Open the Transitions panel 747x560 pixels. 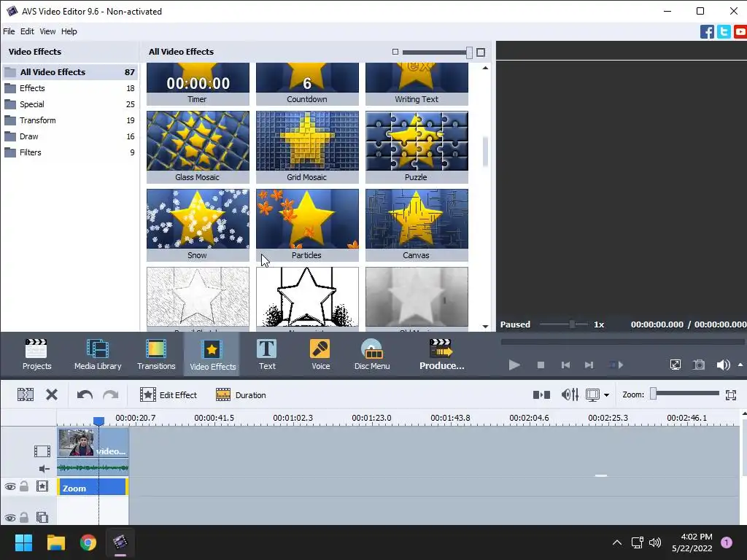pos(156,354)
